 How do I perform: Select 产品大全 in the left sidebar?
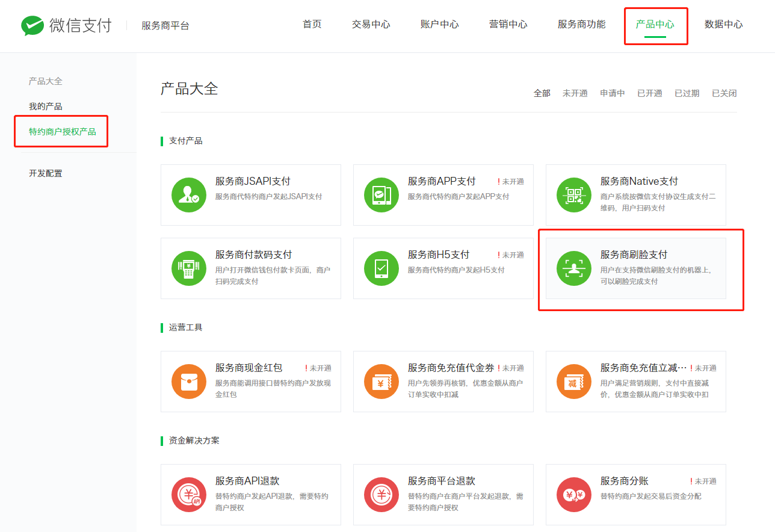(46, 81)
